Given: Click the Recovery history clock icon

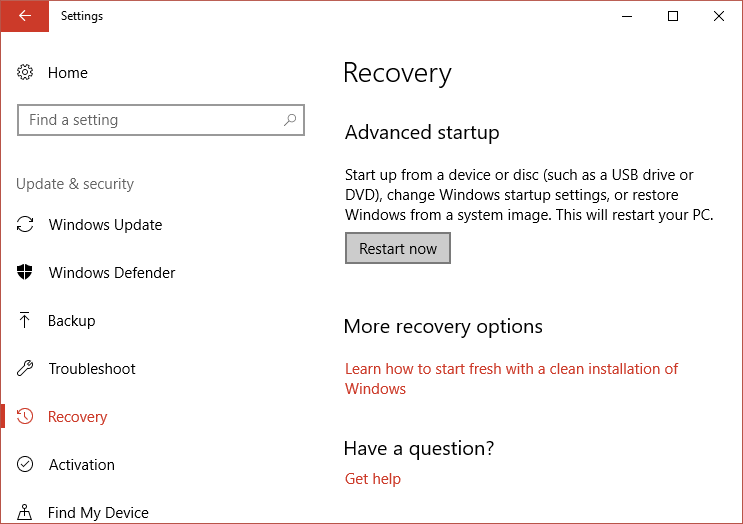Looking at the screenshot, I should [26, 417].
